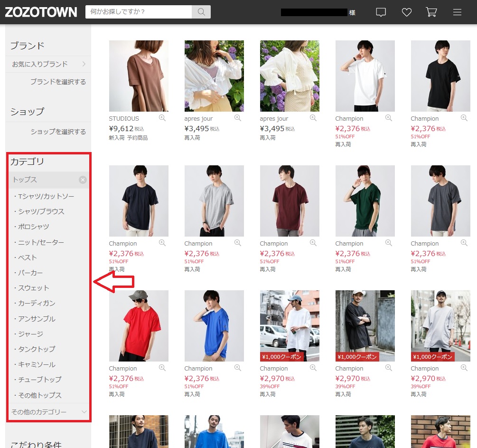Click magnifier on black Champion tee
Image resolution: width=477 pixels, height=448 pixels.
(x=464, y=118)
